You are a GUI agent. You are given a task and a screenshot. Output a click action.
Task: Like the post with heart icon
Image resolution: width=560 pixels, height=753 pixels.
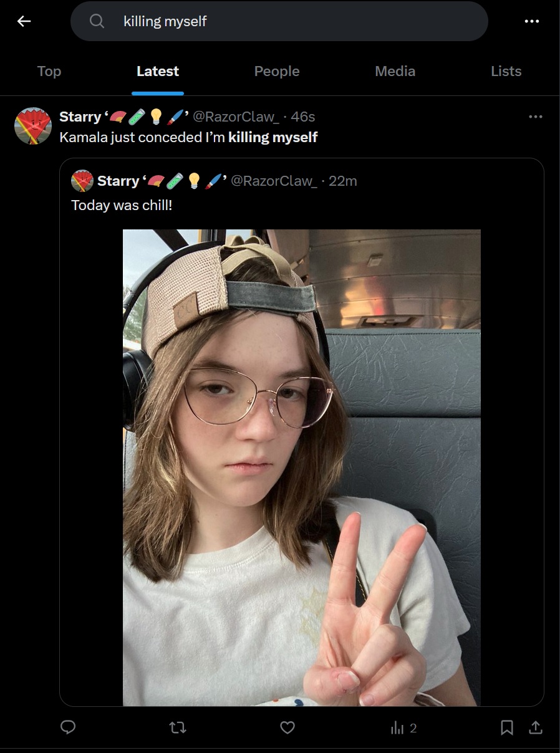pyautogui.click(x=287, y=727)
